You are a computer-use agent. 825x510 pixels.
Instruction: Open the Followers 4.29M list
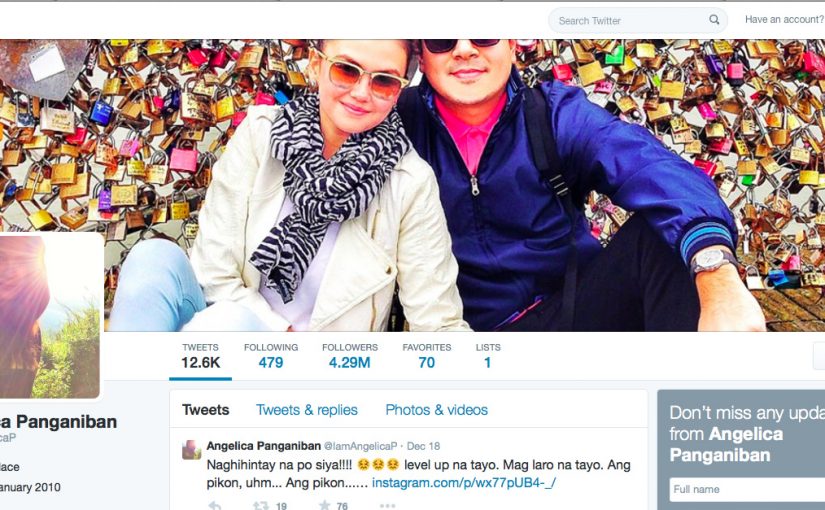click(x=350, y=356)
